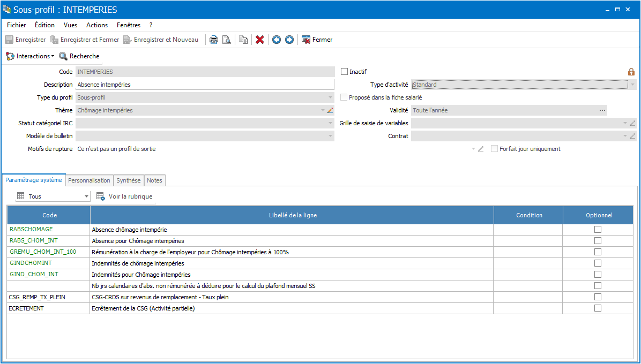Screen dimensions: 641x364
Task: Select ECRETEMENT code cell
Action: [49, 308]
